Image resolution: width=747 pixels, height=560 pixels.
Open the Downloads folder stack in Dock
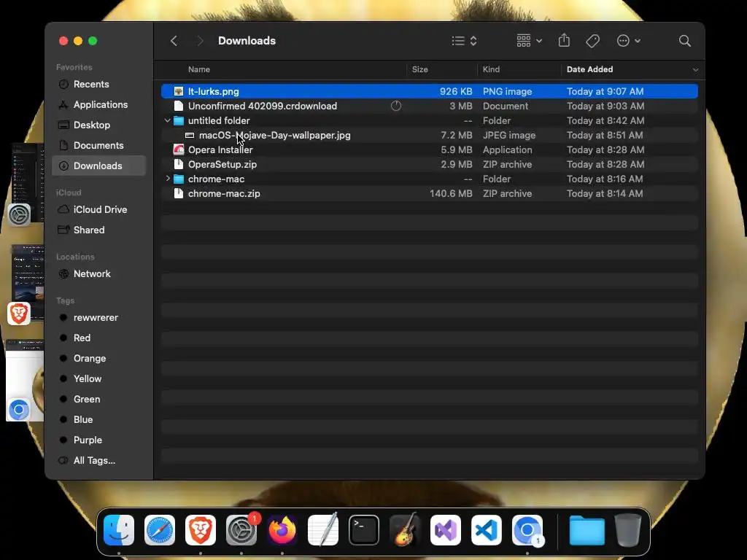(587, 530)
